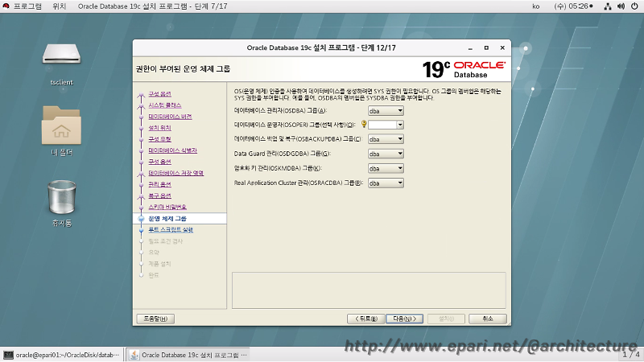The width and height of the screenshot is (644, 362).
Task: Open the OSBACKUPDBA group dropdown
Action: point(386,139)
